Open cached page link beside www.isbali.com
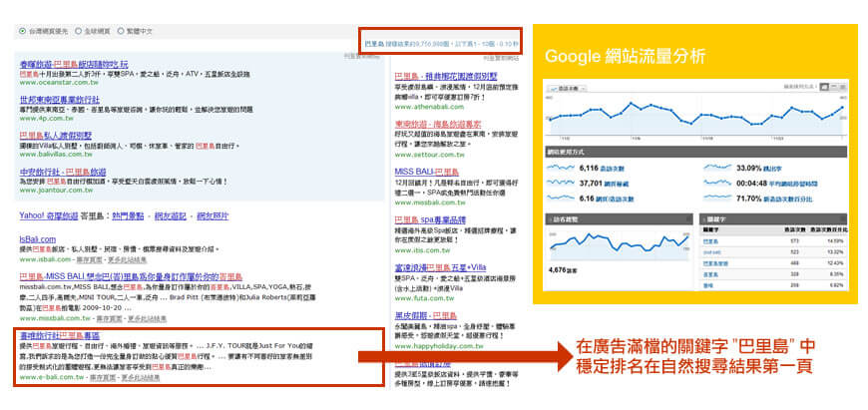Screen dimensions: 868x410 coord(89,259)
